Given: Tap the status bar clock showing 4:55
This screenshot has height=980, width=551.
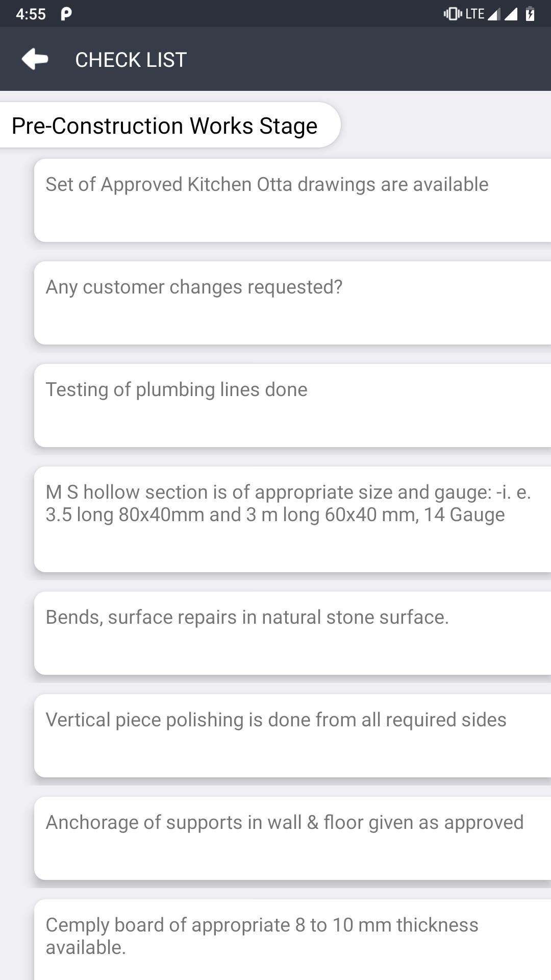Looking at the screenshot, I should coord(31,14).
